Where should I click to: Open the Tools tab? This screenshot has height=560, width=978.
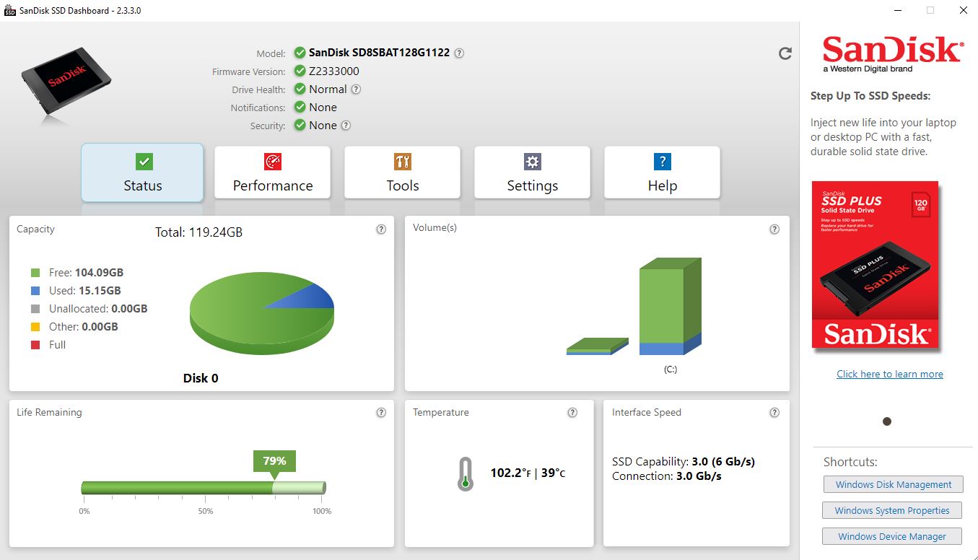click(x=402, y=172)
